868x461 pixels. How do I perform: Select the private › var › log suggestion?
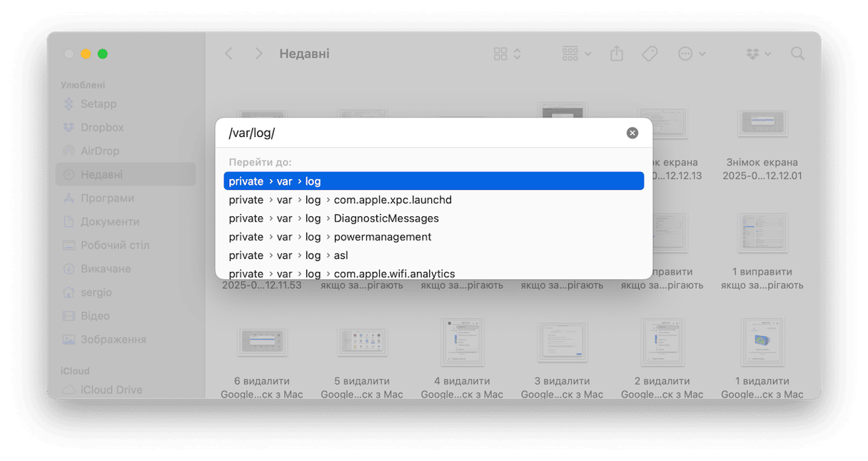[434, 181]
